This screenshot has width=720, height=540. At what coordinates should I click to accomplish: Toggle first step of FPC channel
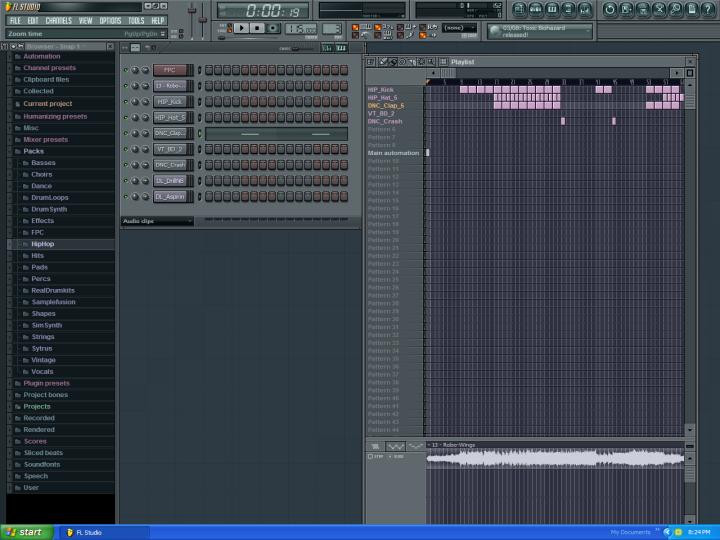click(x=209, y=70)
